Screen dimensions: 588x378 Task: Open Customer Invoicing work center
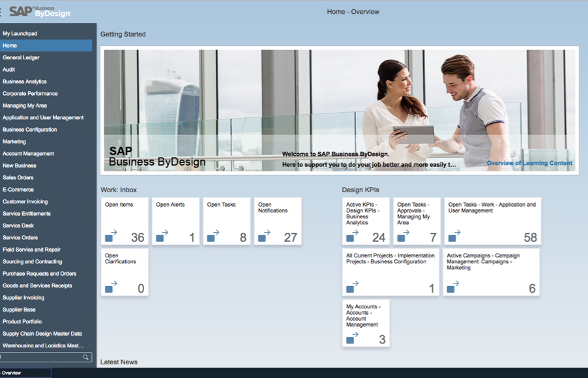46,201
